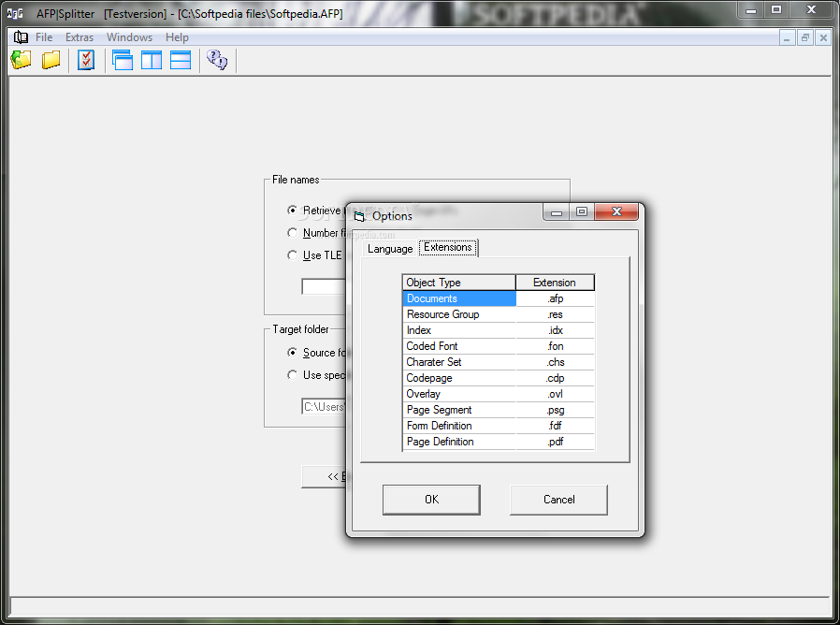Viewport: 840px width, 625px height.
Task: Confirm options with OK button
Action: pos(431,500)
